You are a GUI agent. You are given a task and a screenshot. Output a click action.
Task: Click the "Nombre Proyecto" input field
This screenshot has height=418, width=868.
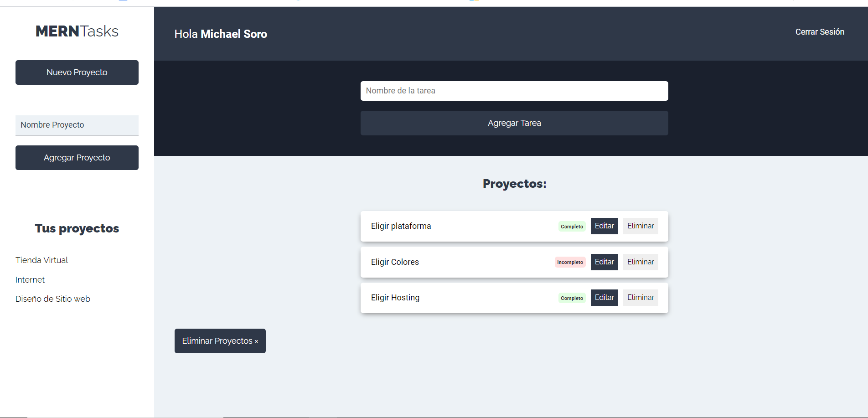pos(77,125)
